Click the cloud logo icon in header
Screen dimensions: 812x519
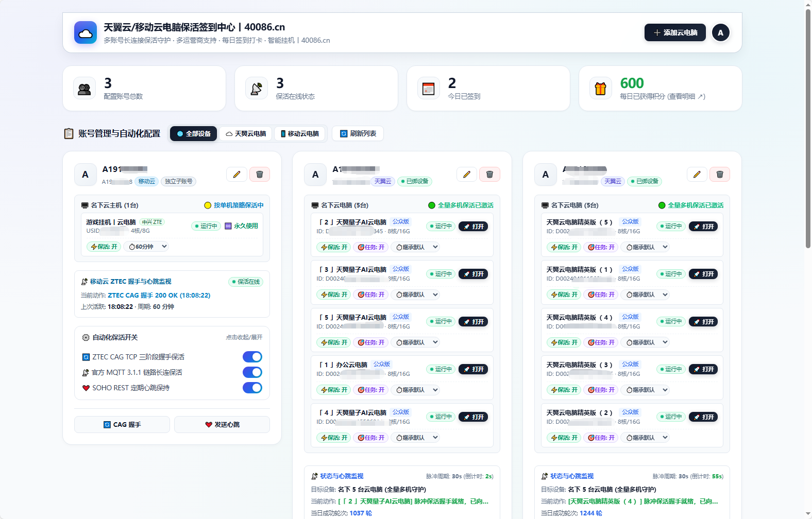tap(86, 32)
